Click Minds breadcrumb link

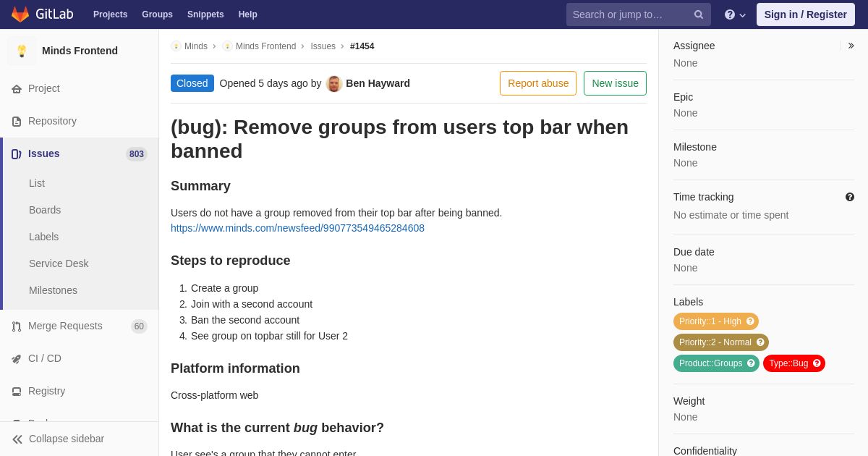click(196, 46)
